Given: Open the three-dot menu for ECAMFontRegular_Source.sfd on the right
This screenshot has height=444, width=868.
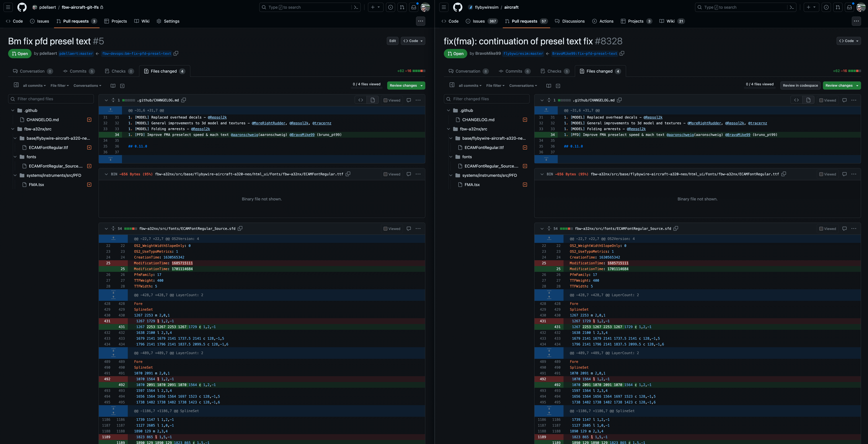Looking at the screenshot, I should tap(854, 229).
